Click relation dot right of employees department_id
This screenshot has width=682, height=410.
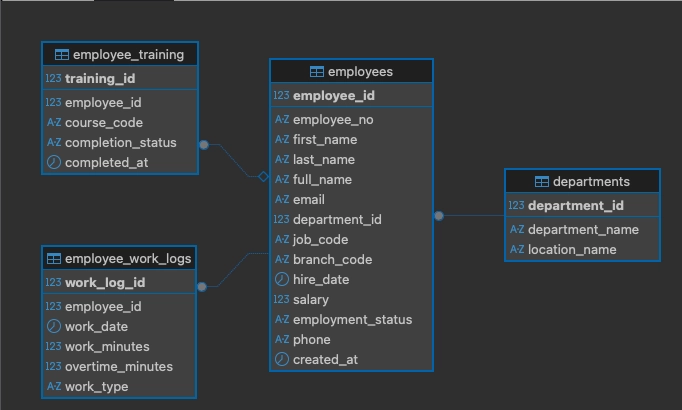439,216
